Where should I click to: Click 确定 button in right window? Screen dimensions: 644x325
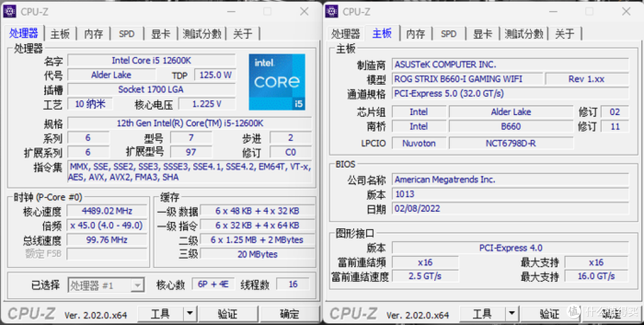(x=612, y=314)
